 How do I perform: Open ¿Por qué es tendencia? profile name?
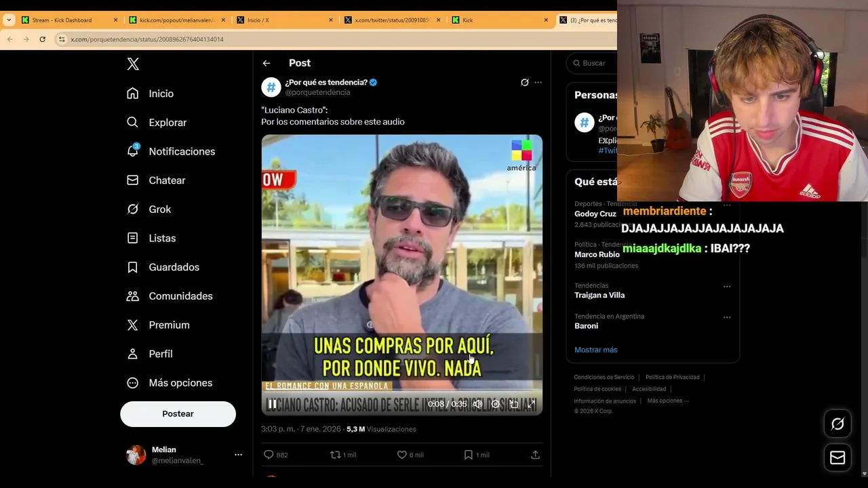click(326, 82)
